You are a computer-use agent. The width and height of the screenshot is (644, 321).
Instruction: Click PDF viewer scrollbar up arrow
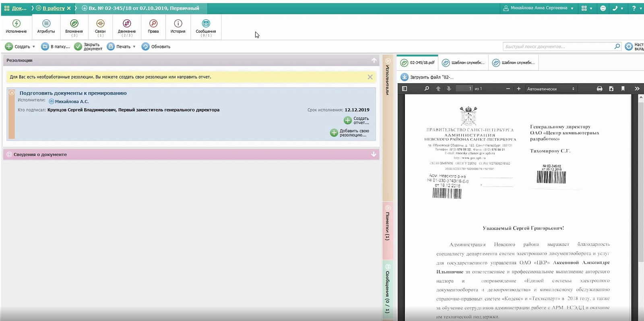pyautogui.click(x=641, y=97)
